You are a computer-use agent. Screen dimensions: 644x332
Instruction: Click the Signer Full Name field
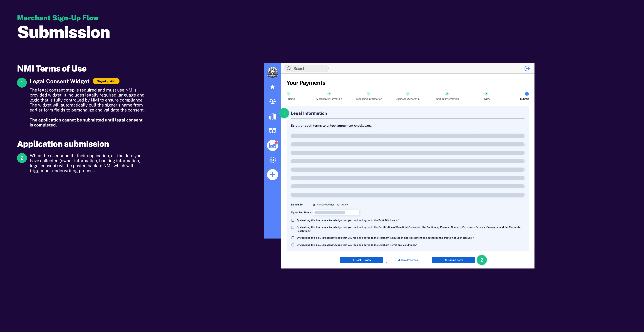tap(336, 212)
